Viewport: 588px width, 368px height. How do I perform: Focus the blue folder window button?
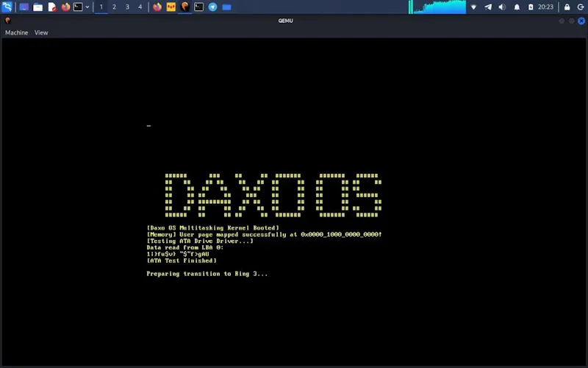point(226,7)
